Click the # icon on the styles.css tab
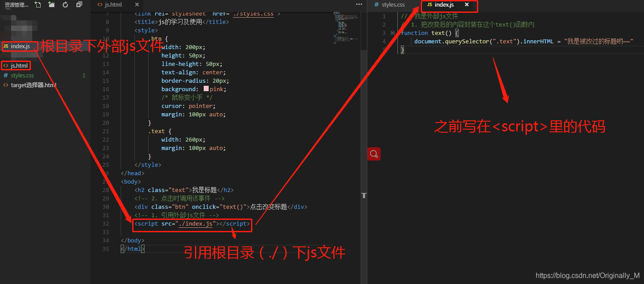 pos(376,5)
